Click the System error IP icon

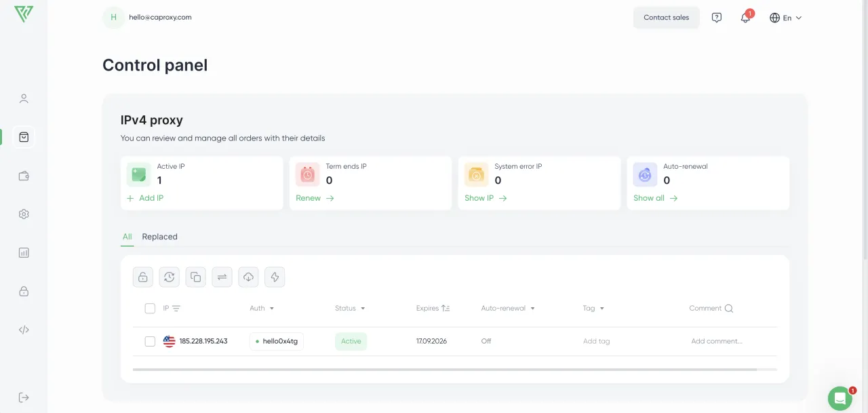coord(476,174)
